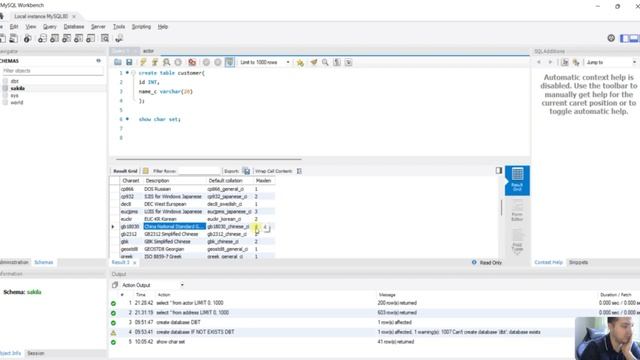Toggle word wrapping in SQL editor
Image resolution: width=640 pixels, height=360 pixels.
pyautogui.click(x=349, y=62)
